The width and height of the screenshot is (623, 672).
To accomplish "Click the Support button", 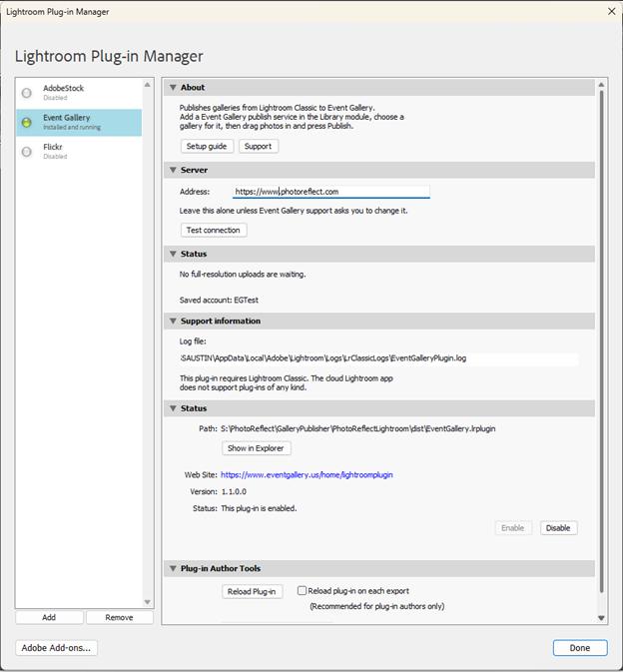I will [259, 146].
